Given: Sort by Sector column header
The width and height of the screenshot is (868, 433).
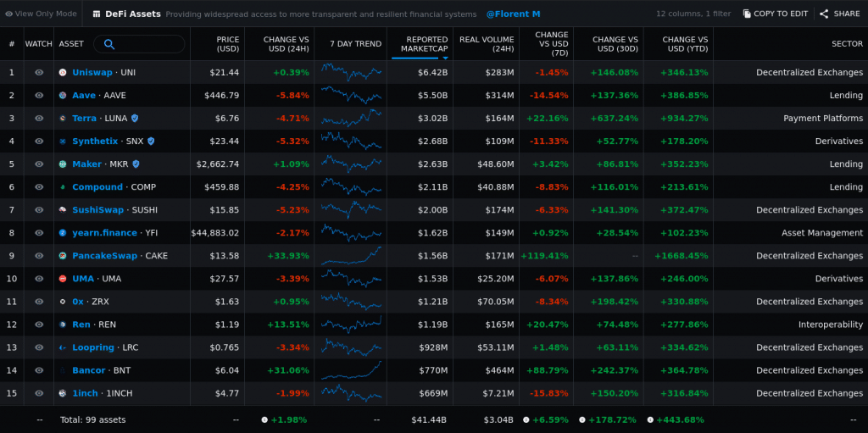Looking at the screenshot, I should pos(846,44).
